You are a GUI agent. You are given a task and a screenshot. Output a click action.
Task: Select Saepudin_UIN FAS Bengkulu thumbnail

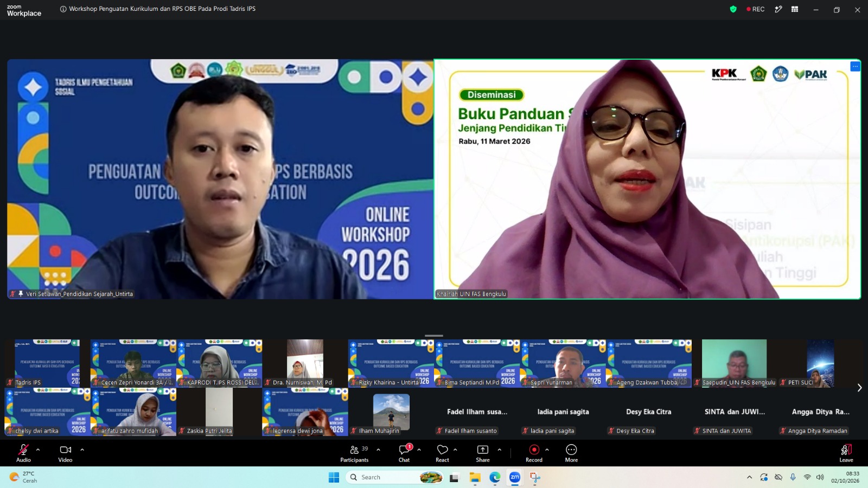coord(735,363)
